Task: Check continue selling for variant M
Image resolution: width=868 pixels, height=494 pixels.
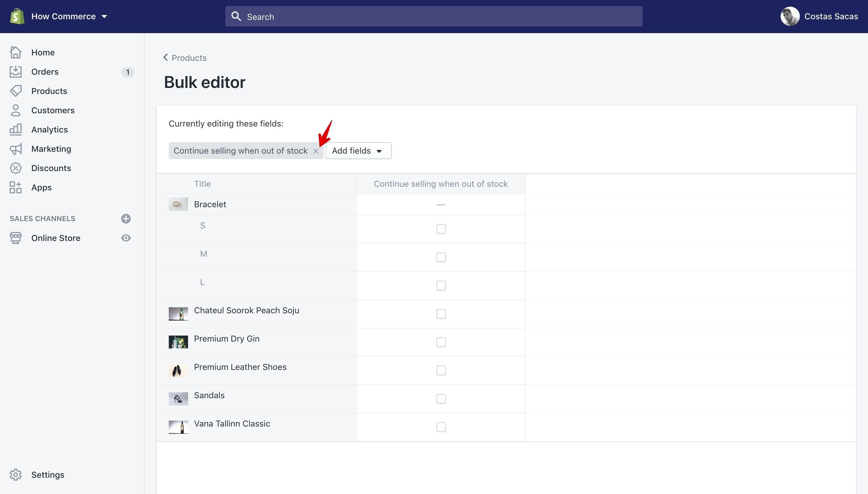Action: 441,257
